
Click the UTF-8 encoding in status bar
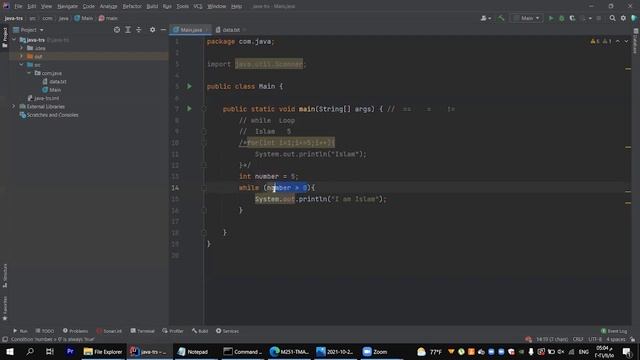tap(595, 339)
